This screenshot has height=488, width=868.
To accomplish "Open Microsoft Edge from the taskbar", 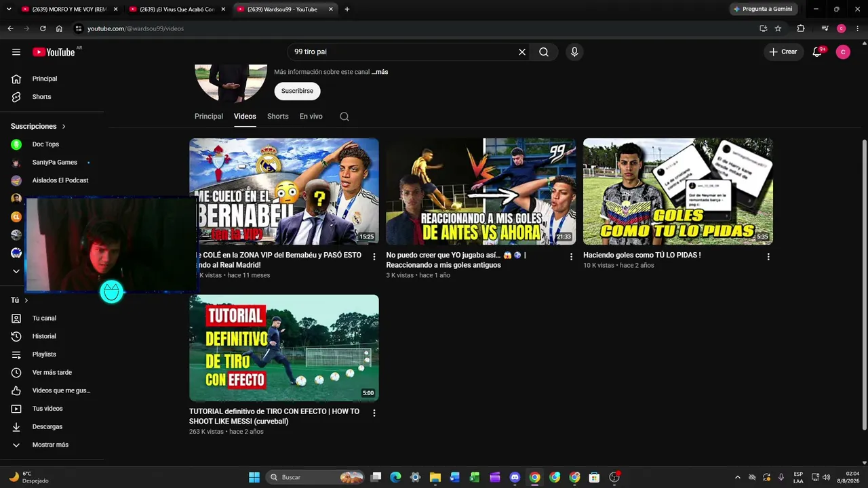I will coord(396,477).
